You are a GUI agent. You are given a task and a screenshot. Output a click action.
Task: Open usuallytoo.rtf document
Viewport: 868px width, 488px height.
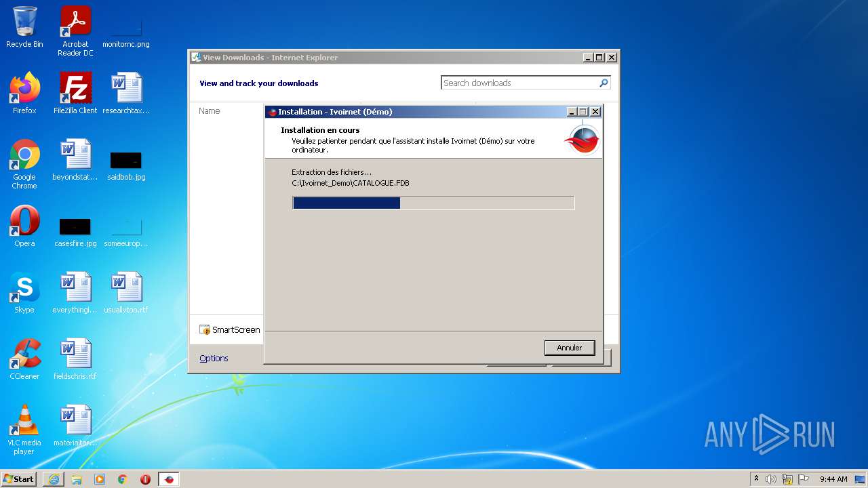point(126,293)
